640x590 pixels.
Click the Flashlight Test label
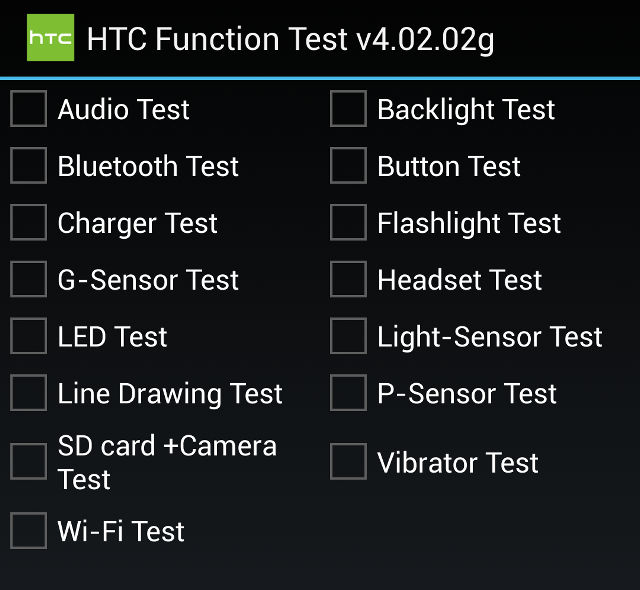(469, 223)
